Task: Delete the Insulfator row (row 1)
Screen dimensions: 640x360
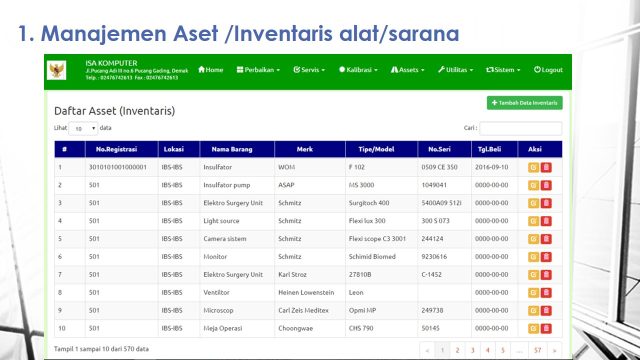Action: (x=546, y=167)
